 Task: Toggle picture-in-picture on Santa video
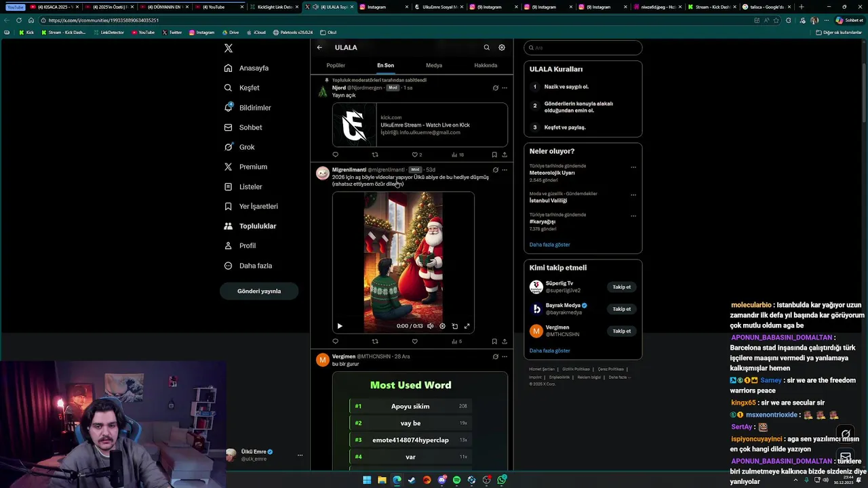[x=454, y=326]
